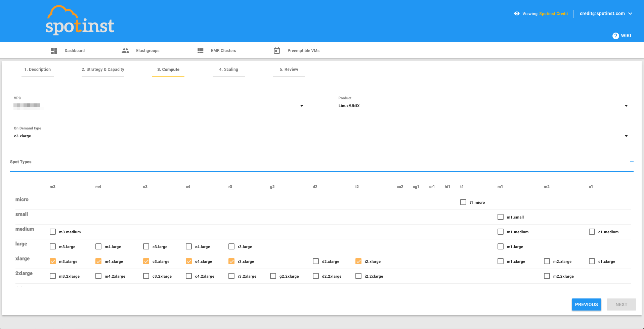Screen dimensions: 644x329
Task: Click the Preemptible VMs calendar icon
Action: (x=277, y=51)
